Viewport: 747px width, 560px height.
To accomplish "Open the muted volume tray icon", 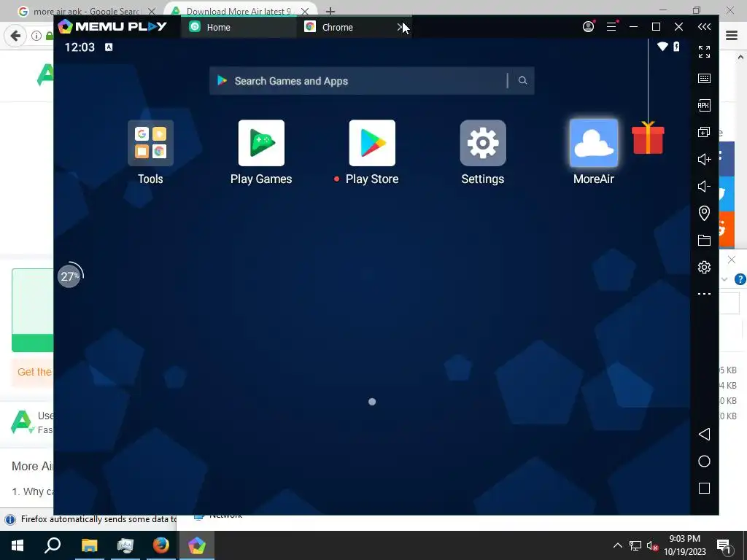I will click(x=652, y=545).
